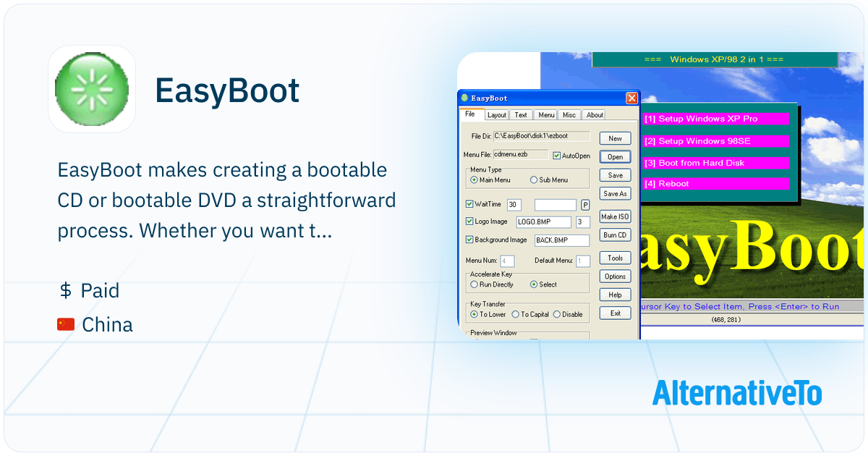Click the AlternativeTo logo
The width and height of the screenshot is (868, 456).
coord(737,392)
